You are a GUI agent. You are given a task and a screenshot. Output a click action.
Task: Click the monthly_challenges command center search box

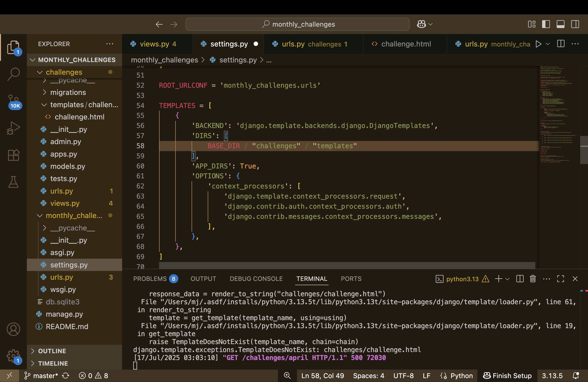click(297, 24)
